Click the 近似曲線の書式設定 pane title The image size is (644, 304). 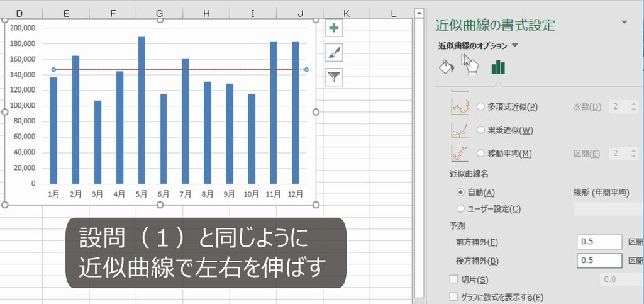coord(495,25)
